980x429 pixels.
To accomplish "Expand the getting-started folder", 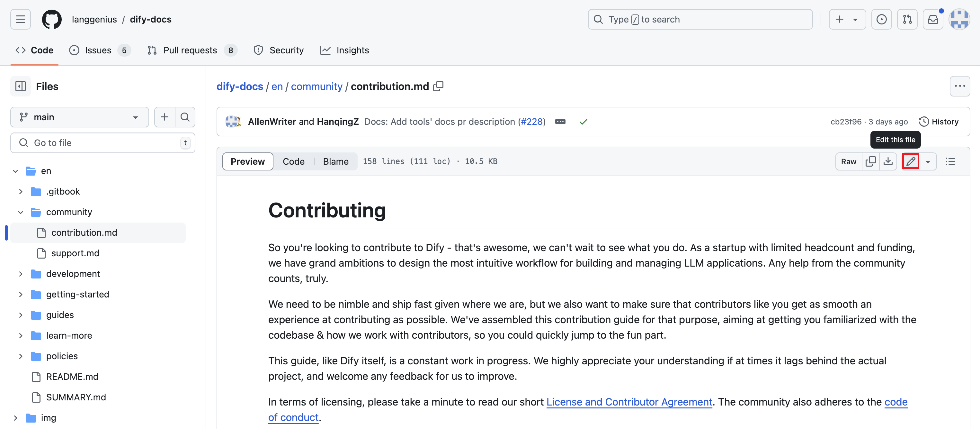I will pos(21,294).
